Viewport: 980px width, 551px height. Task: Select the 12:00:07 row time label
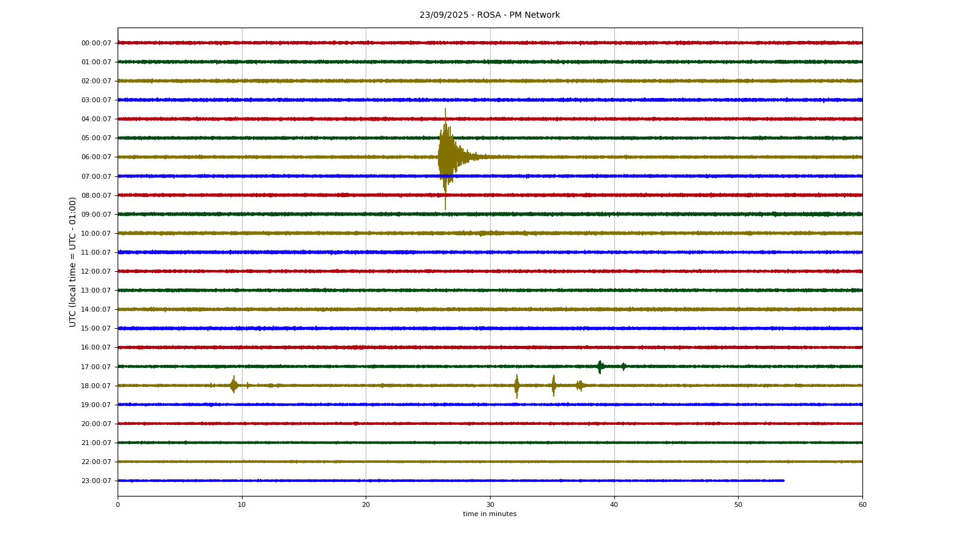(x=96, y=272)
